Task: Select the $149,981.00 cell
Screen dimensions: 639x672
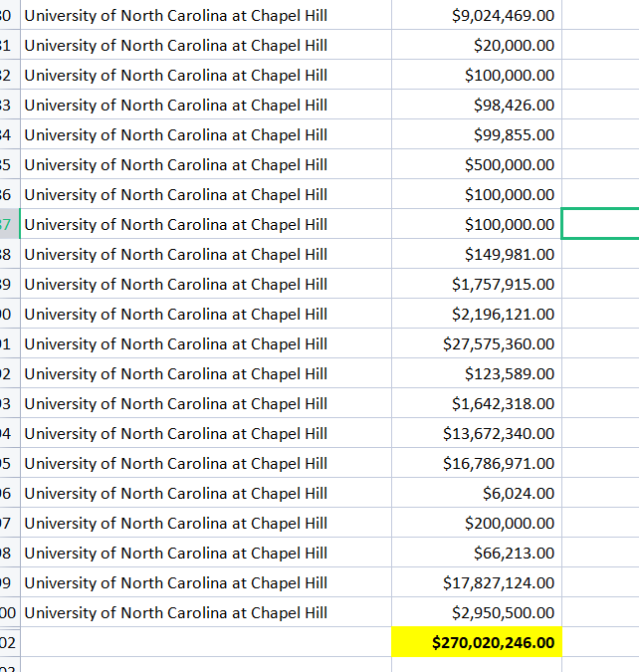Action: [476, 254]
